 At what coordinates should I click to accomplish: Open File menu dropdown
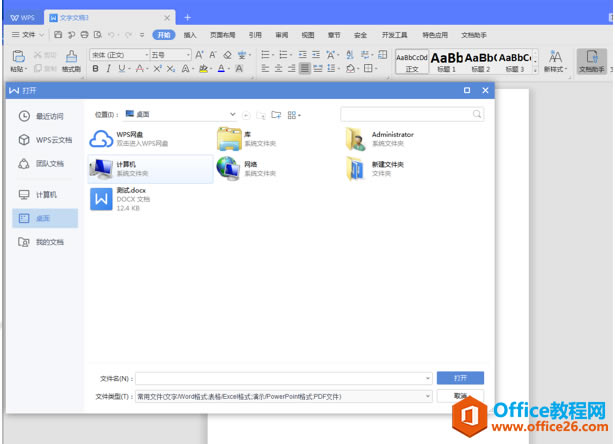tap(27, 35)
